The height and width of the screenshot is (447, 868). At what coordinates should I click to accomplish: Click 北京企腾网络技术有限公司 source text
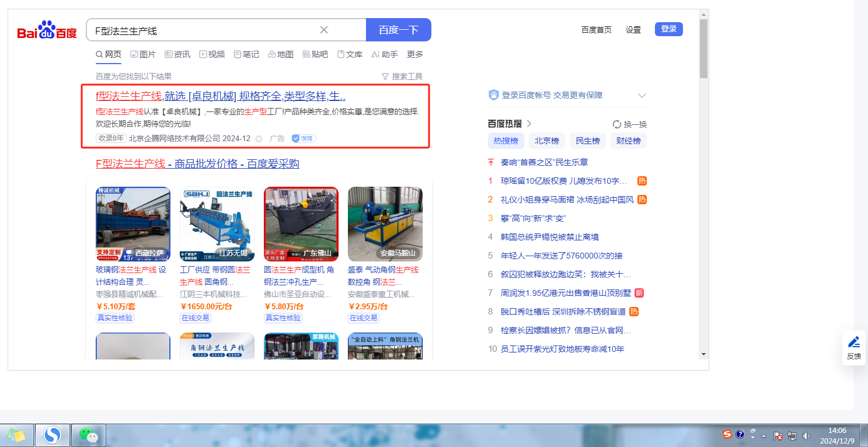[x=175, y=138]
